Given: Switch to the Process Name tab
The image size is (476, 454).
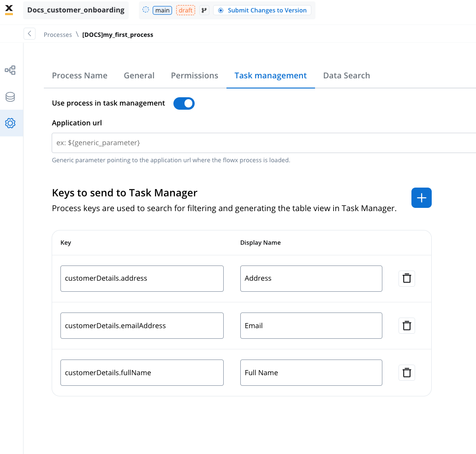Looking at the screenshot, I should [x=79, y=76].
